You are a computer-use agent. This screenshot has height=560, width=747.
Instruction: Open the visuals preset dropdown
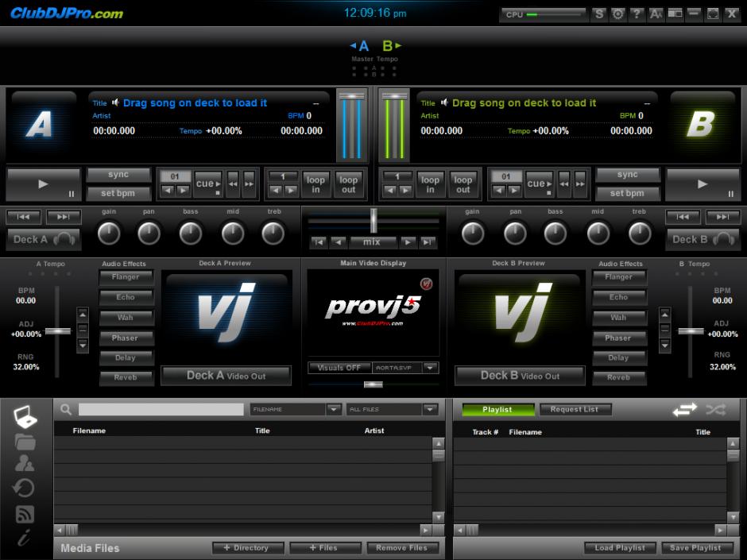pos(430,368)
